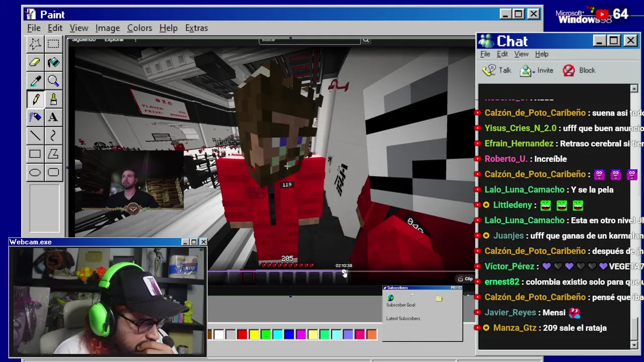
Task: Click the Talk icon in Chat
Action: [x=489, y=70]
